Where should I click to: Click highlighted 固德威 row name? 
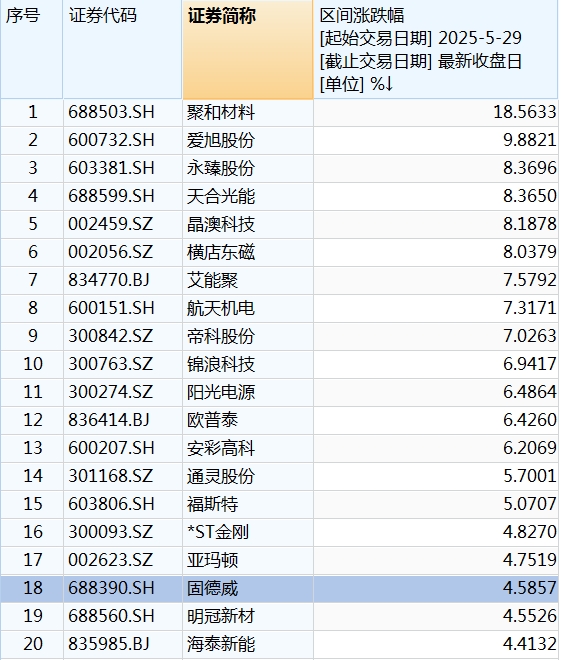pos(248,588)
